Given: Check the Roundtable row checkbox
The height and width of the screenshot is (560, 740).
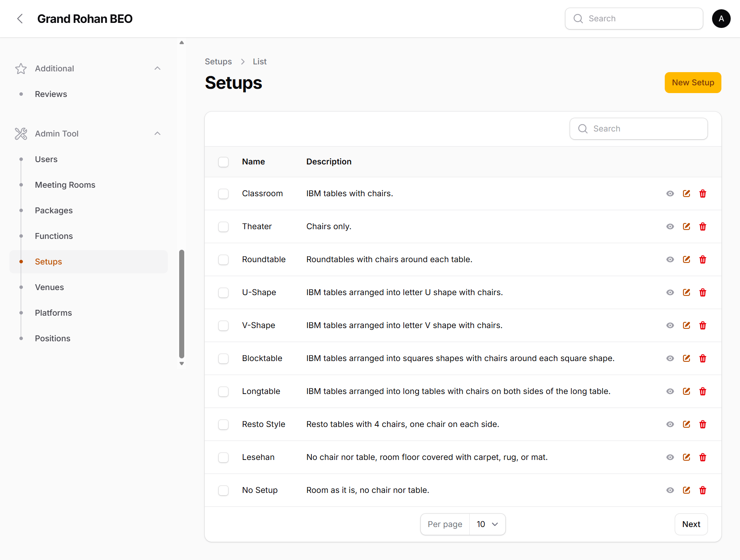Looking at the screenshot, I should tap(223, 259).
